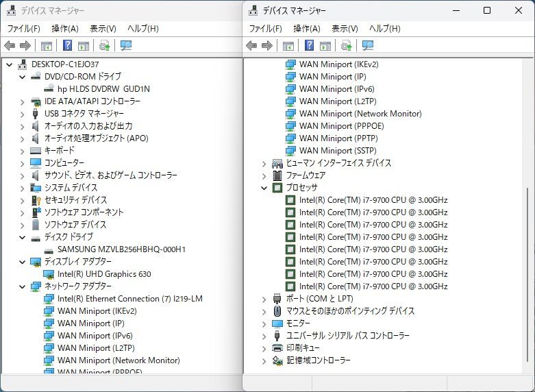Open 表示(V) menu in right window
The image size is (535, 392).
pos(345,29)
